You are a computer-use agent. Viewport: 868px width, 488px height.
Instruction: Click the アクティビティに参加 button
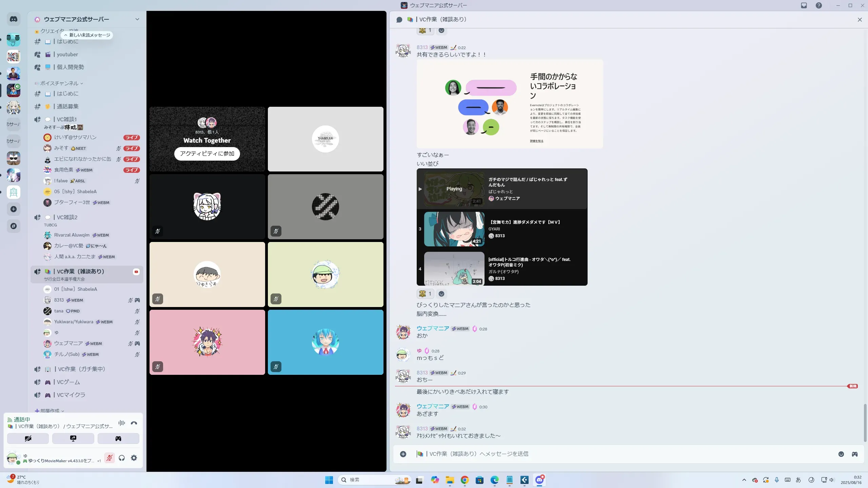[207, 154]
